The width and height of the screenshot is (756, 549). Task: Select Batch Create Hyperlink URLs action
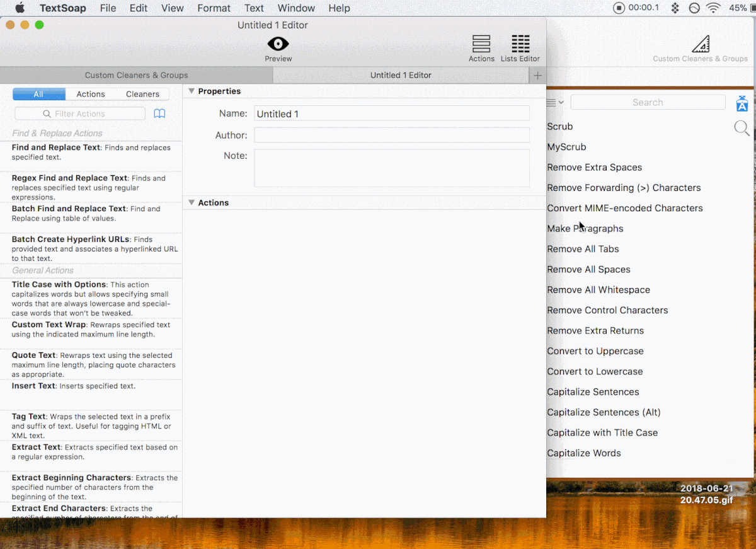pos(91,248)
